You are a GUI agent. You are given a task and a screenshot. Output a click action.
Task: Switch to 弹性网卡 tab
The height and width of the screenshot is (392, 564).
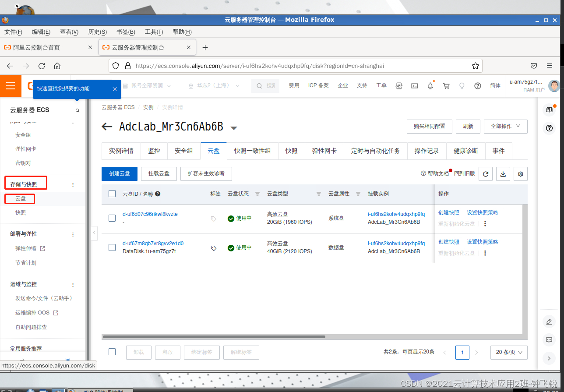pos(324,151)
